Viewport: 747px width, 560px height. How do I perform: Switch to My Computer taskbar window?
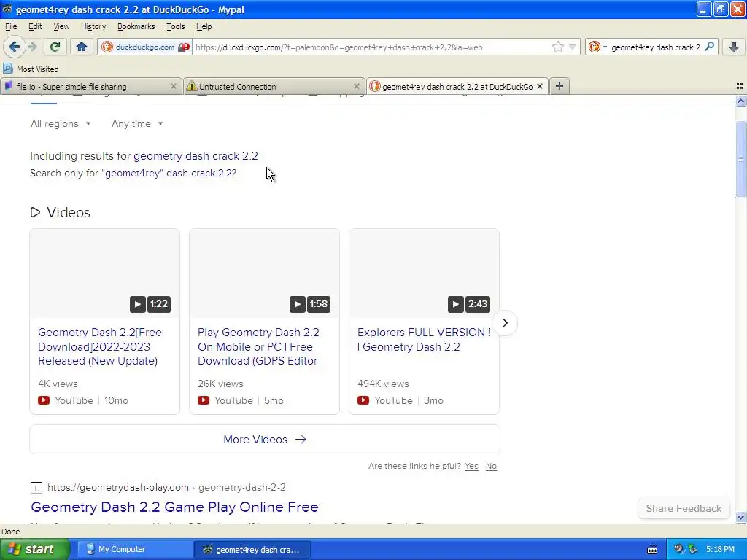pyautogui.click(x=135, y=549)
